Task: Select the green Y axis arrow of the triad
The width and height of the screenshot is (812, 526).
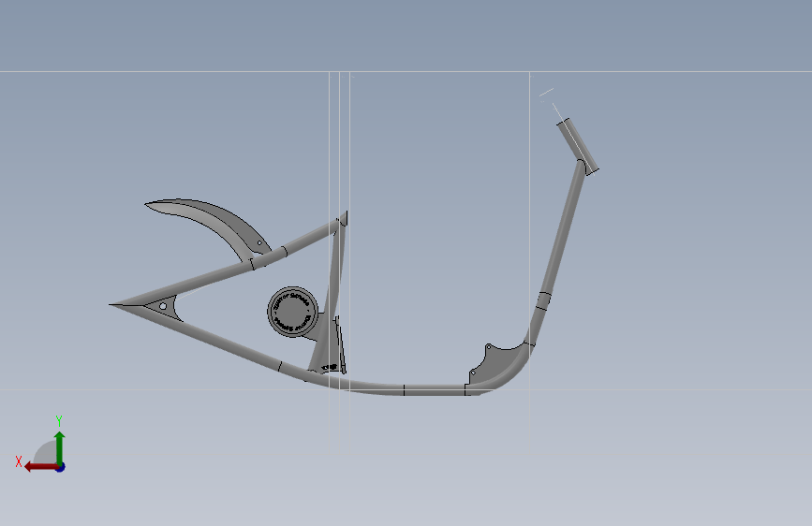Action: [60, 446]
